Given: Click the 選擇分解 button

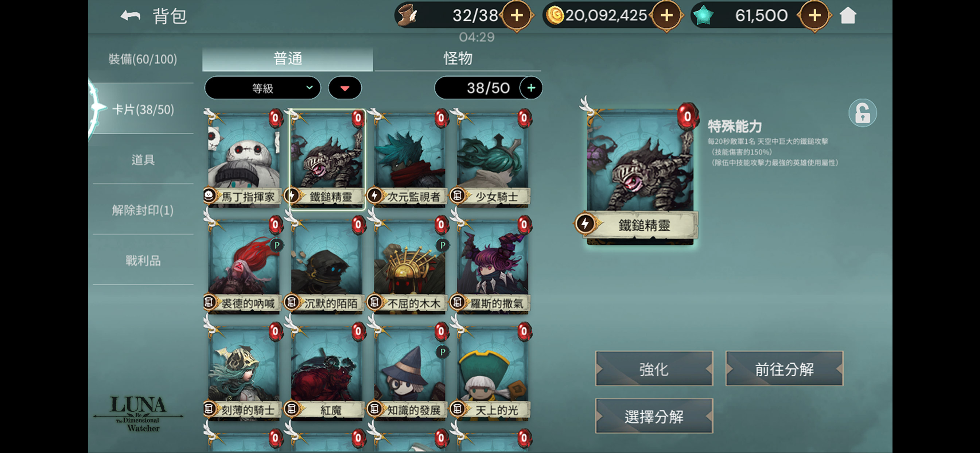Looking at the screenshot, I should pyautogui.click(x=654, y=416).
